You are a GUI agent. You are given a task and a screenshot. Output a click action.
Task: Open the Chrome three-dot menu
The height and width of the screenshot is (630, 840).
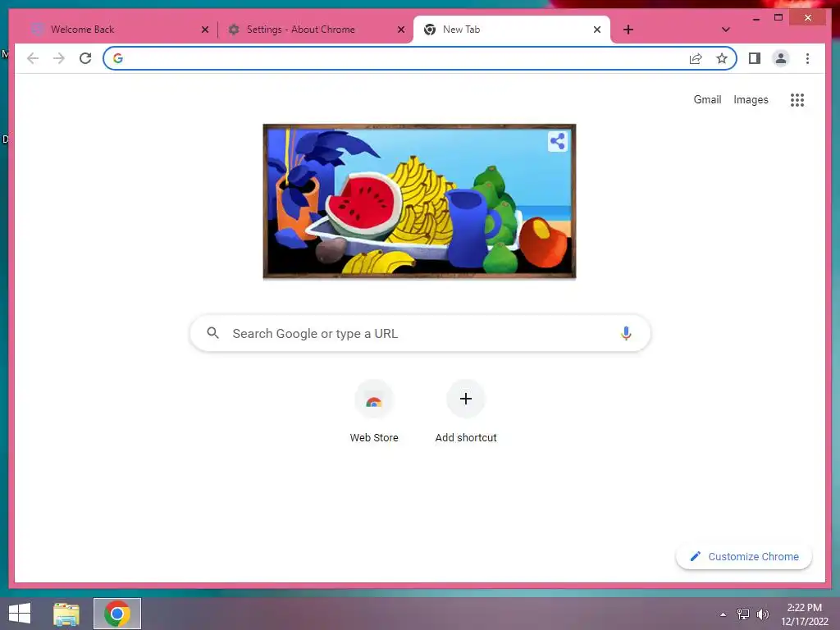click(x=807, y=58)
